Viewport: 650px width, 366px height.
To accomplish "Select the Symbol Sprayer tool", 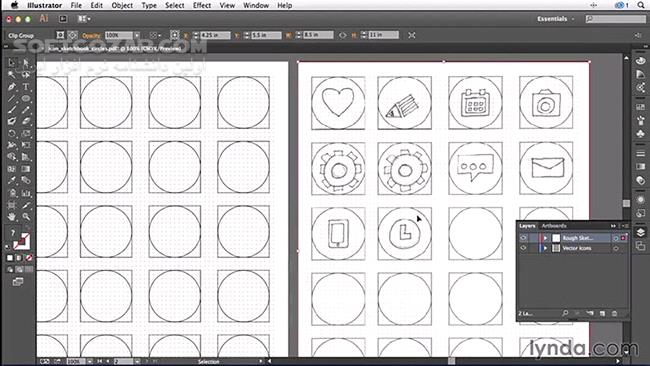I will 12,193.
